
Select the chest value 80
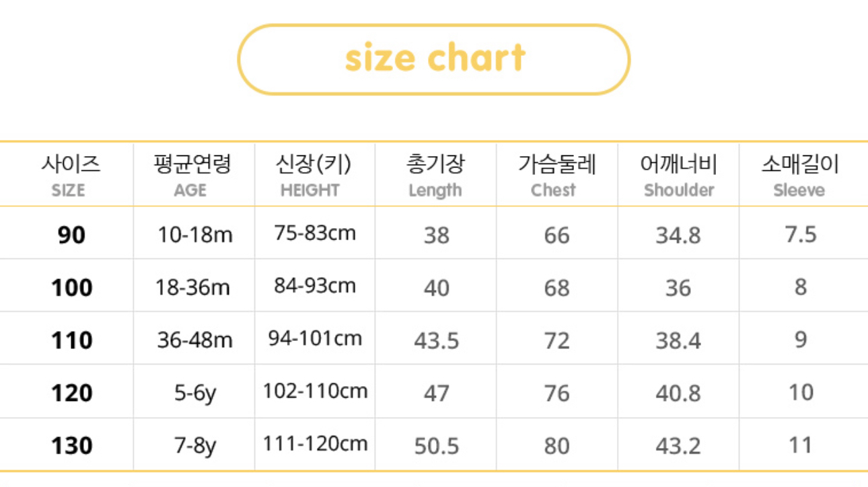556,446
